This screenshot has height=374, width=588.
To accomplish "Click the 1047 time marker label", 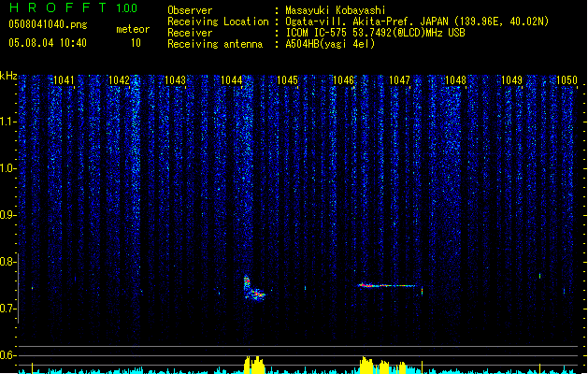I will [400, 80].
